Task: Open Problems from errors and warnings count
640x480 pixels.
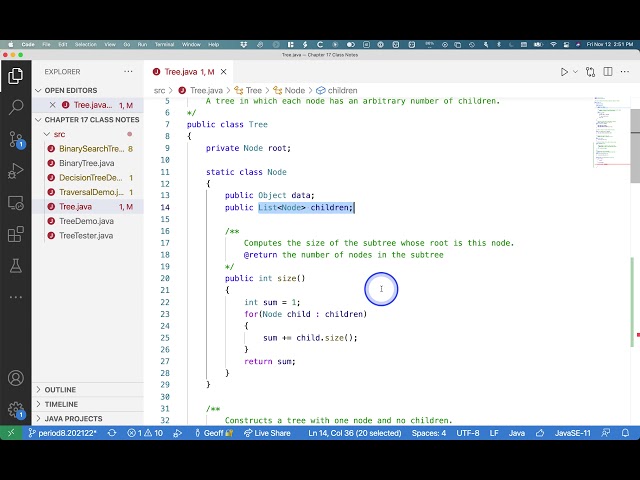Action: point(145,433)
